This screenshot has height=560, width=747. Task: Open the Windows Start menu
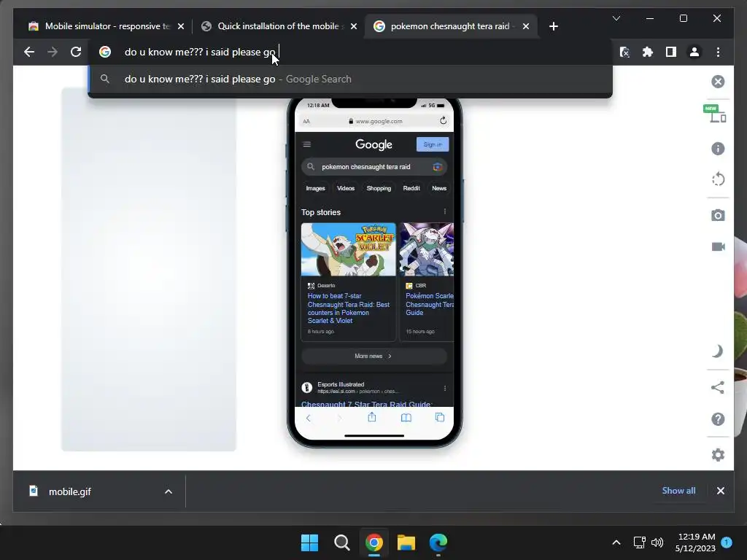point(309,542)
